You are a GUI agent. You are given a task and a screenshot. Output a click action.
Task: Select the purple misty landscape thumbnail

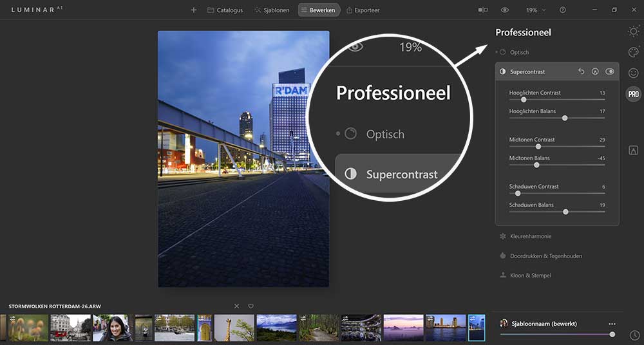point(403,328)
